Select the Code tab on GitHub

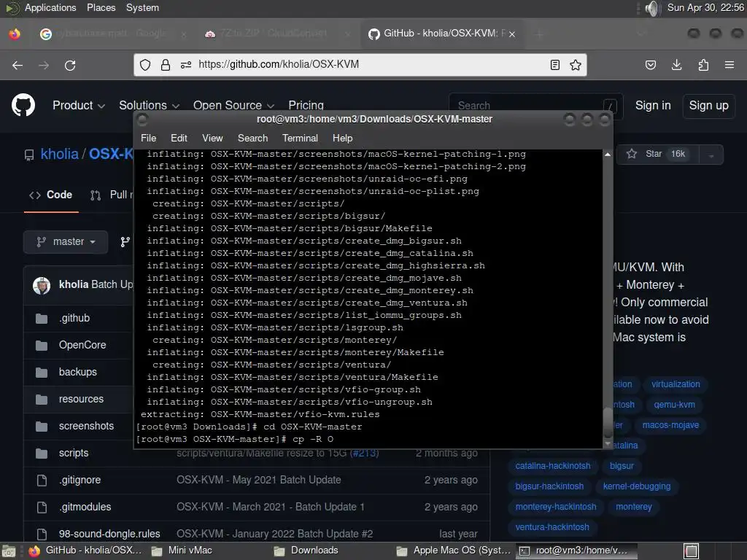pos(50,195)
